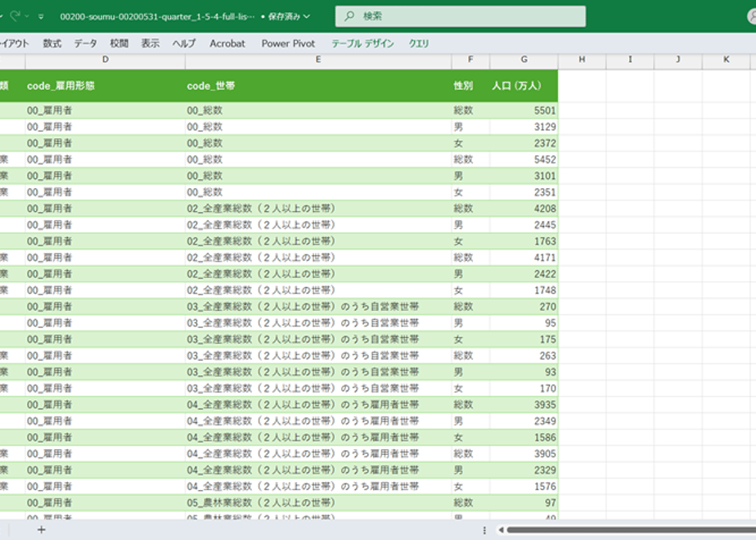Select column K via its header
756x540 pixels.
click(726, 60)
